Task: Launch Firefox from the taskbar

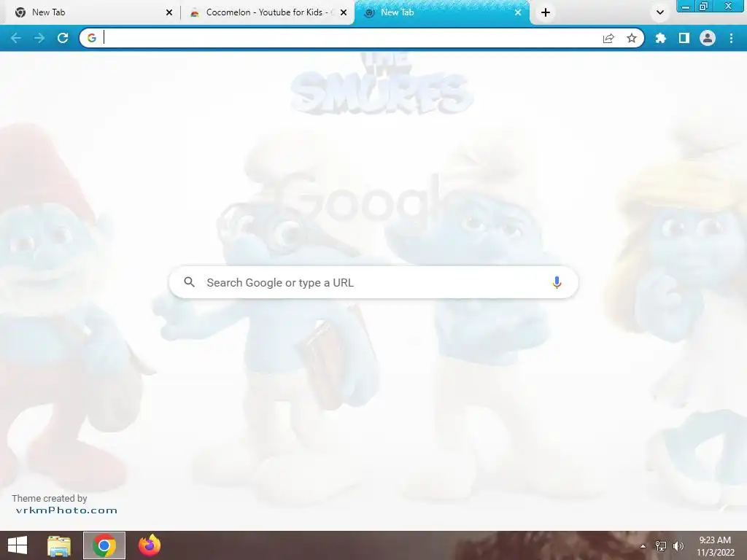Action: click(149, 545)
